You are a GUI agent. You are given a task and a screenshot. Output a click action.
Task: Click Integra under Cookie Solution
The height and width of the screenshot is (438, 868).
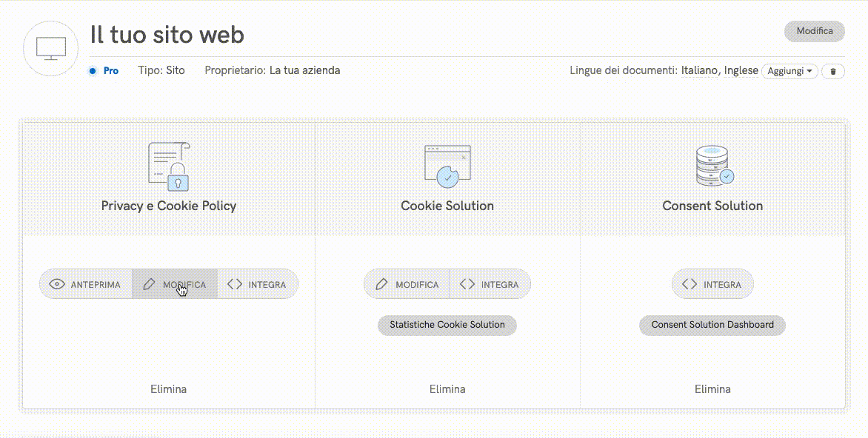click(x=490, y=284)
